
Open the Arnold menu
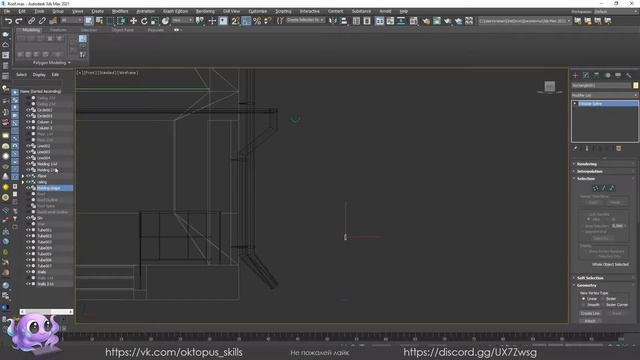point(385,11)
